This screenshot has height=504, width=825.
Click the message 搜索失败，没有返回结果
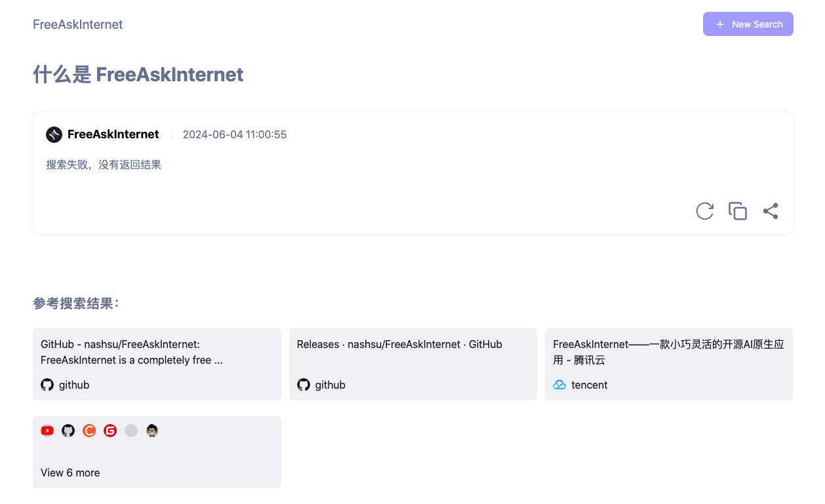click(104, 165)
